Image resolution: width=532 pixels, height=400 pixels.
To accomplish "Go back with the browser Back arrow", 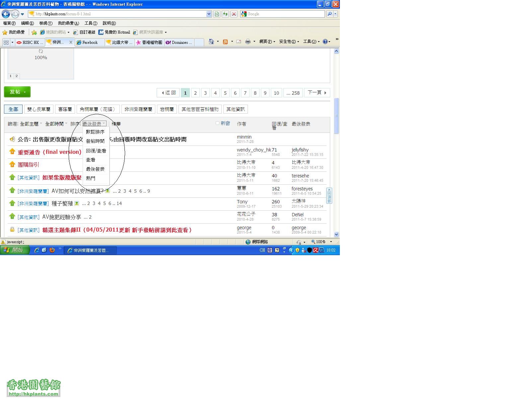I will coord(6,14).
